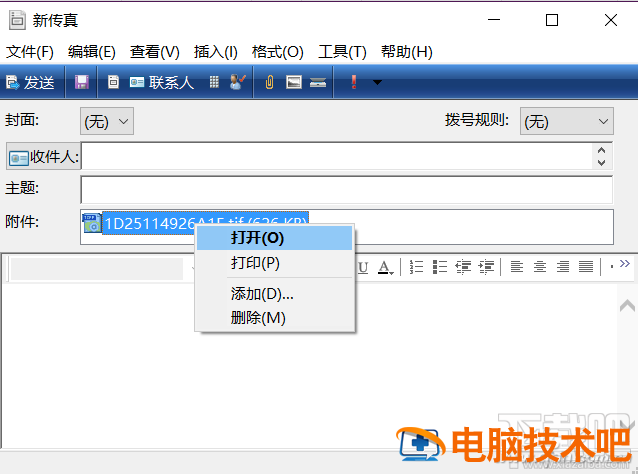
Task: Center align text
Action: (x=540, y=267)
